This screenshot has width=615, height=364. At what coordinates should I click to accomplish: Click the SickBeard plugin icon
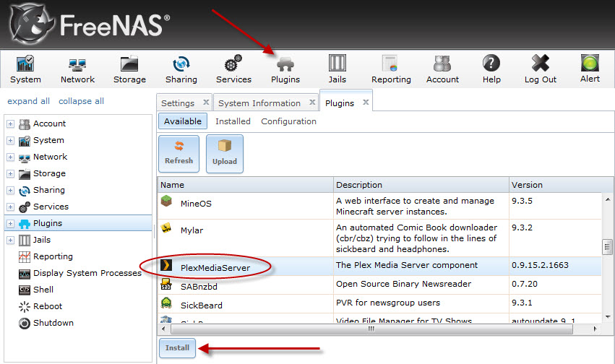point(166,303)
